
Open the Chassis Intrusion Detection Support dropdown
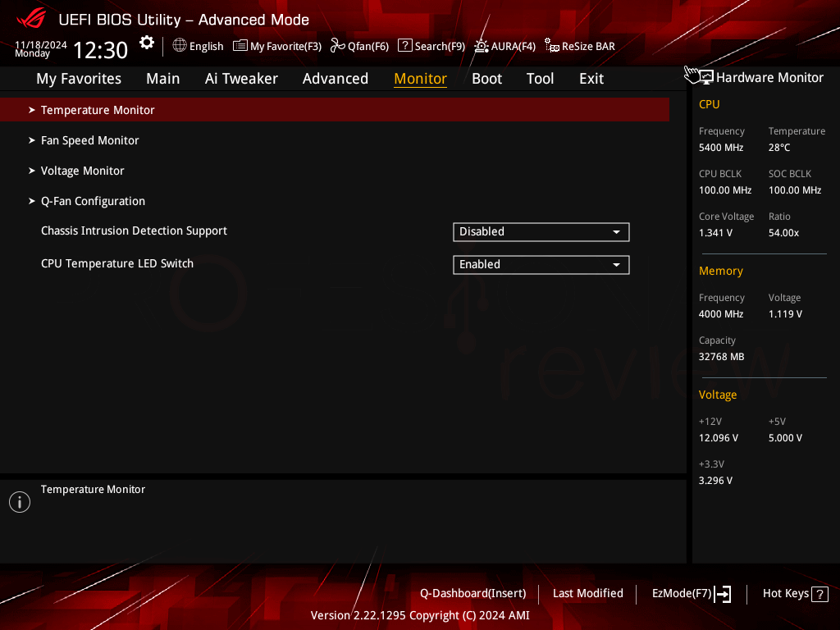tap(541, 232)
